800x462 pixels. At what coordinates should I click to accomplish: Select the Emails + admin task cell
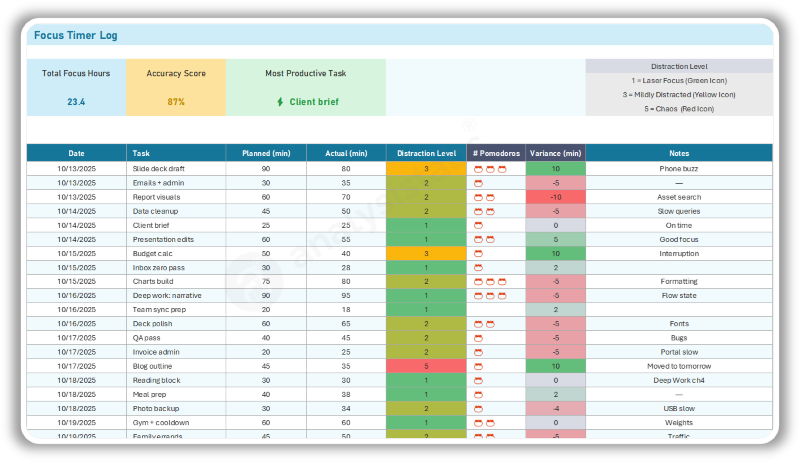(x=158, y=183)
